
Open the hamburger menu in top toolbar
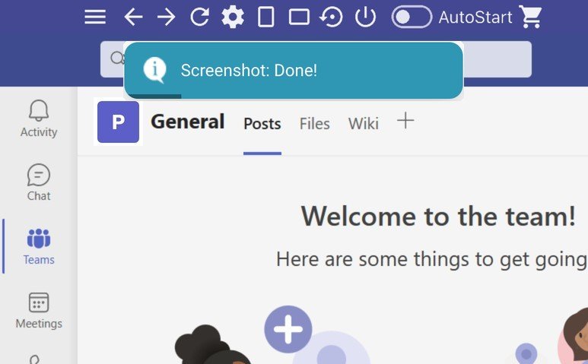coord(95,17)
